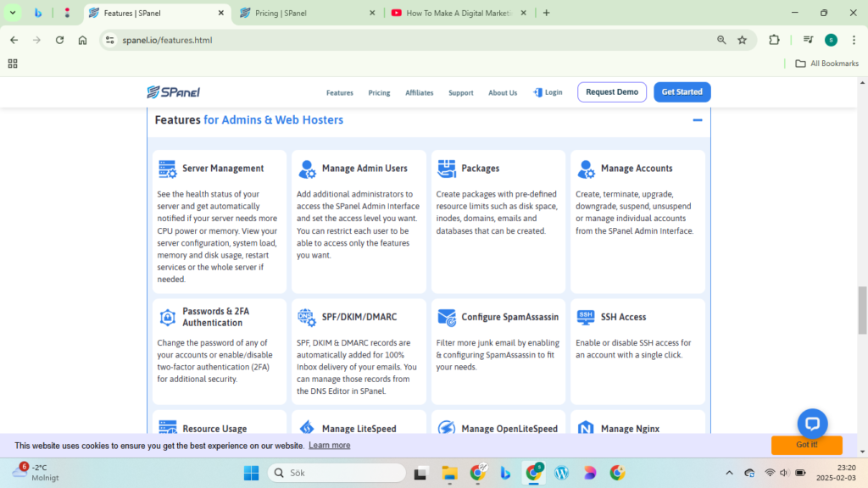The height and width of the screenshot is (488, 868).
Task: Open the Chrome extensions puzzle icon
Action: [774, 40]
